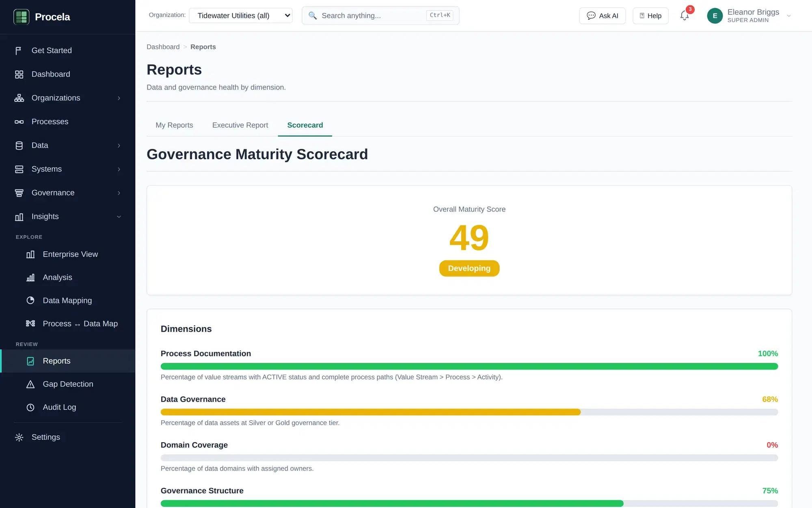Click the Developing maturity badge
This screenshot has width=812, height=508.
pos(469,268)
